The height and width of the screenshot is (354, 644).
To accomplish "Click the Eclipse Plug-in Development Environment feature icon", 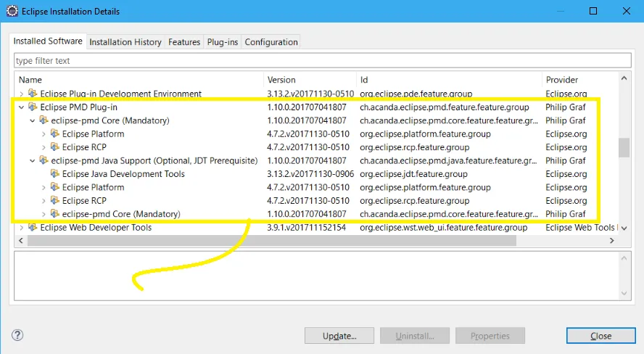I will click(x=33, y=94).
